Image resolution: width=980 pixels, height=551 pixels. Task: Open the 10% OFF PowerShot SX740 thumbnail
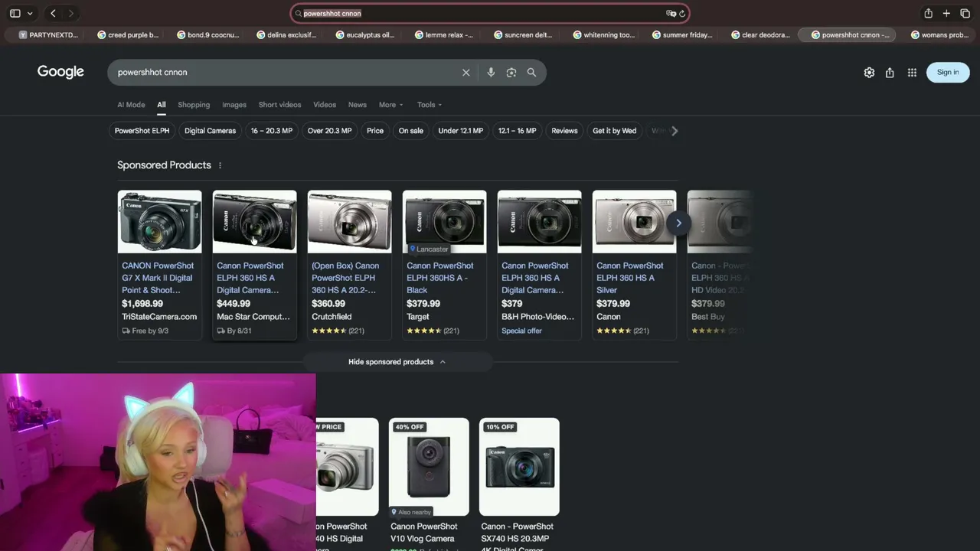(519, 467)
